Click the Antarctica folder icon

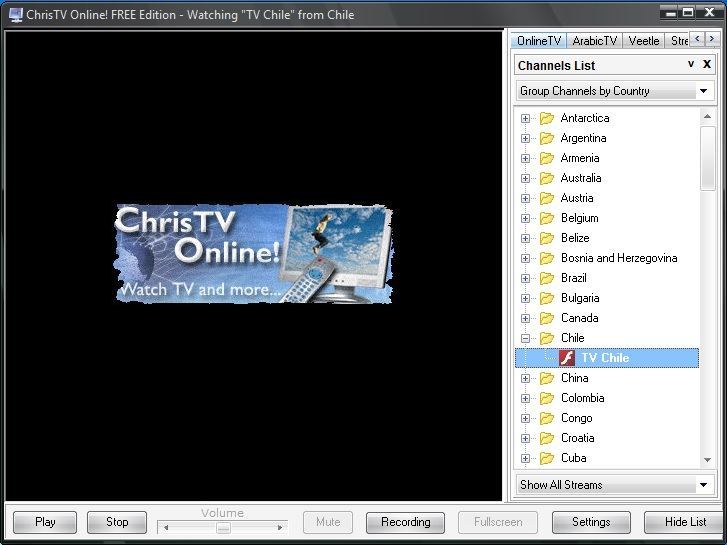(x=547, y=118)
